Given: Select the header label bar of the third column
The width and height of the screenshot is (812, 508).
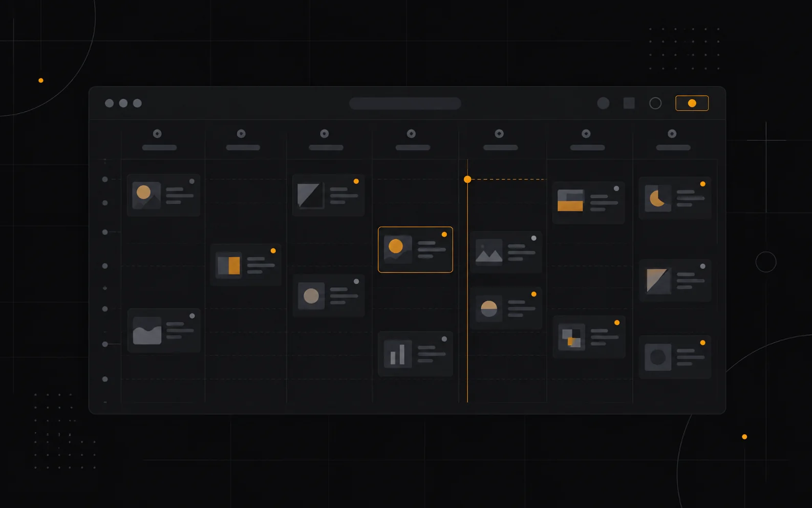Looking at the screenshot, I should (326, 147).
